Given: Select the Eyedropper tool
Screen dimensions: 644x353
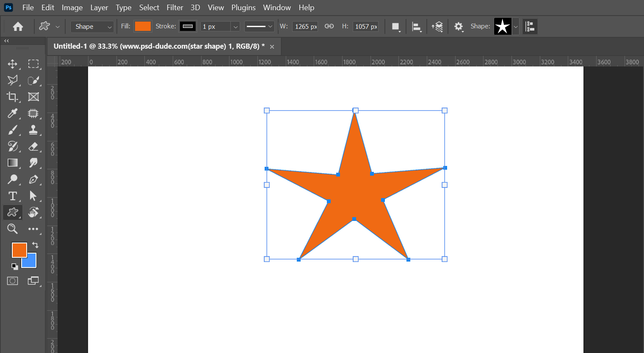Looking at the screenshot, I should coord(12,113).
